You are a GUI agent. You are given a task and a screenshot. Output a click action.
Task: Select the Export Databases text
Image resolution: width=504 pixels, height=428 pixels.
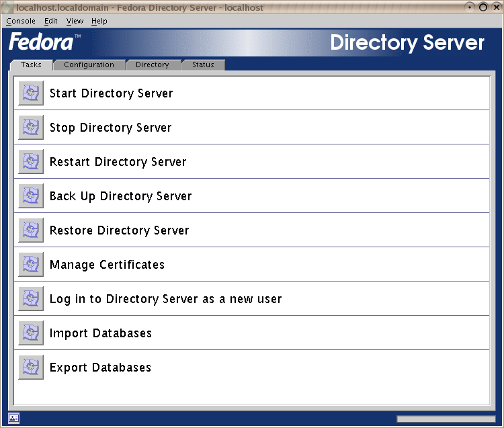pyautogui.click(x=100, y=368)
